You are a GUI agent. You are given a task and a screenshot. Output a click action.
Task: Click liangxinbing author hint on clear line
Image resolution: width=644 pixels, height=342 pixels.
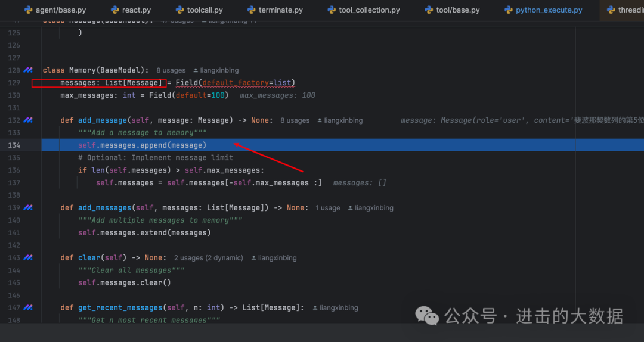coord(274,258)
